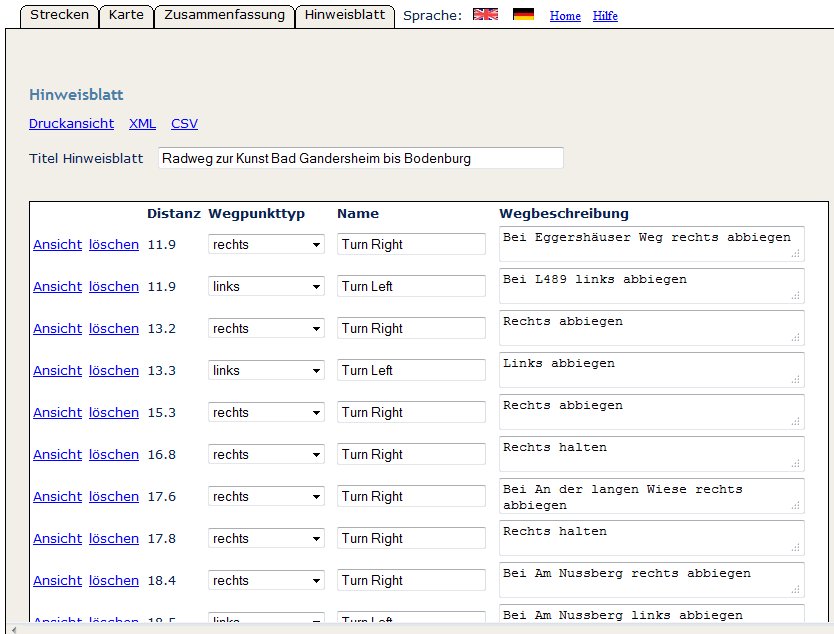Viewport: 834px width, 634px height.
Task: Edit the 'Bei Am Nussberg rechts abbiegen' description
Action: (650, 580)
